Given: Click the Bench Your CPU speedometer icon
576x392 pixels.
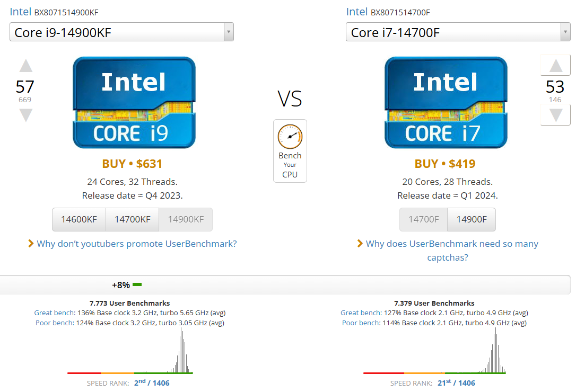Looking at the screenshot, I should click(290, 137).
